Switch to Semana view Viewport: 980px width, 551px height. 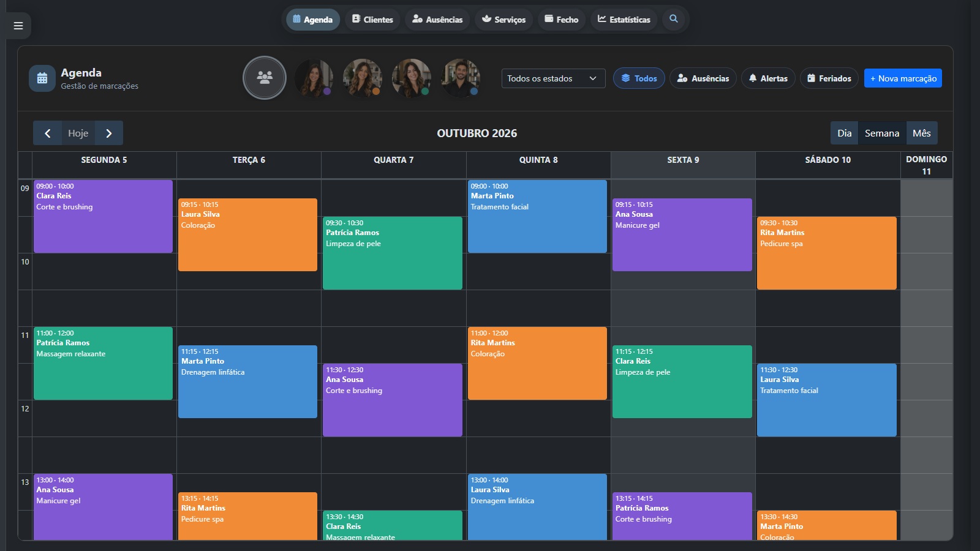[x=882, y=133]
